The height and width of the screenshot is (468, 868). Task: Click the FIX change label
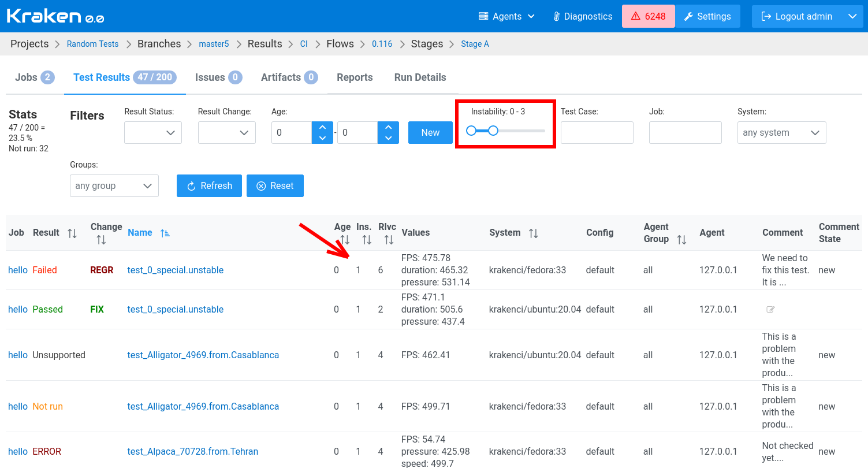pyautogui.click(x=97, y=309)
